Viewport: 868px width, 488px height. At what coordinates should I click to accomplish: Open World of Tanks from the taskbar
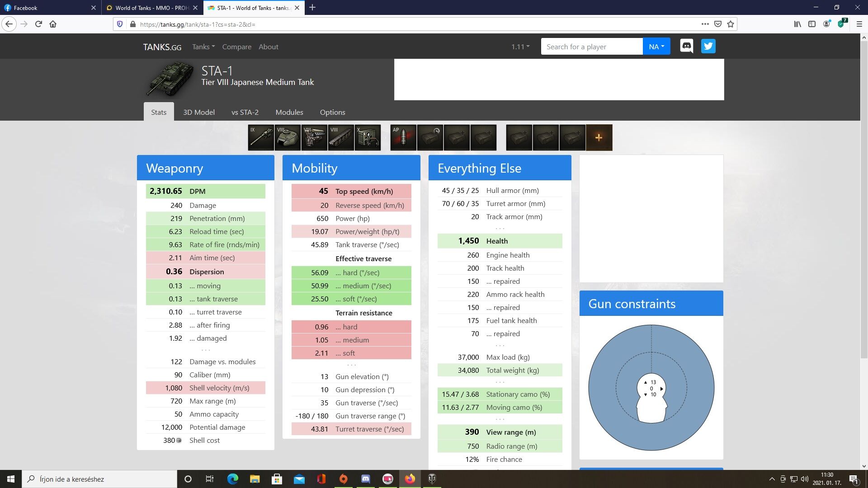(x=432, y=479)
